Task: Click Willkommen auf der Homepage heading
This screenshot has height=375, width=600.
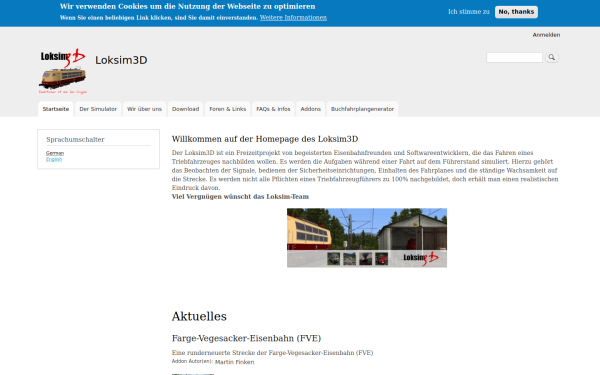Action: click(x=265, y=139)
